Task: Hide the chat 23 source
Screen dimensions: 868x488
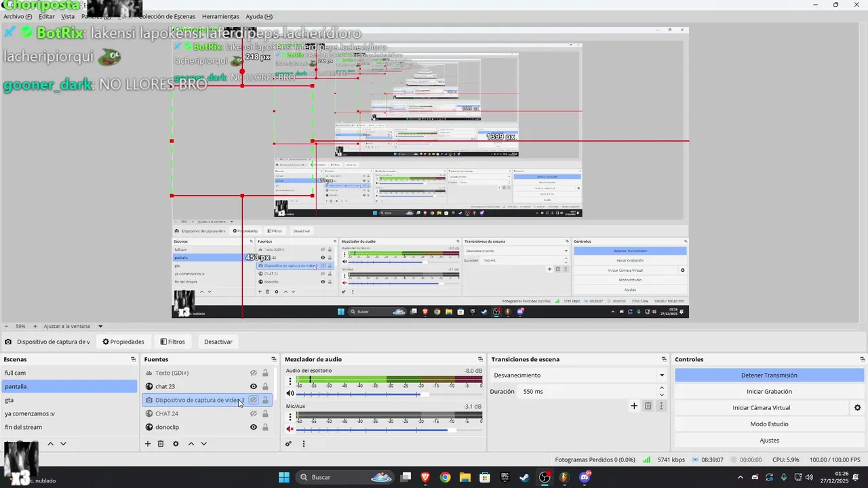Action: point(254,386)
